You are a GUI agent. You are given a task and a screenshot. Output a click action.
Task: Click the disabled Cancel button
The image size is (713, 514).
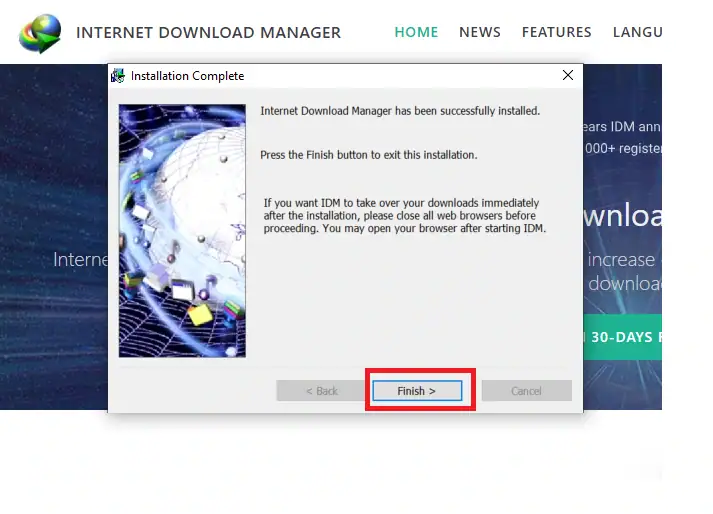526,391
